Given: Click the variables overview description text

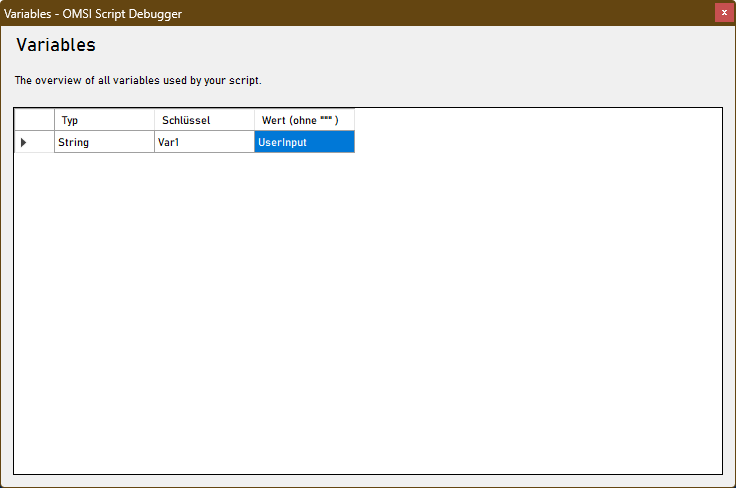Looking at the screenshot, I should (138, 80).
